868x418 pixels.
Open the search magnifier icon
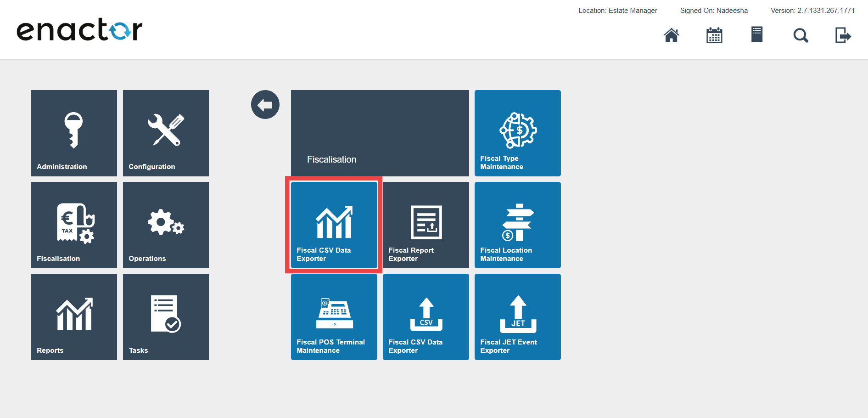click(801, 35)
